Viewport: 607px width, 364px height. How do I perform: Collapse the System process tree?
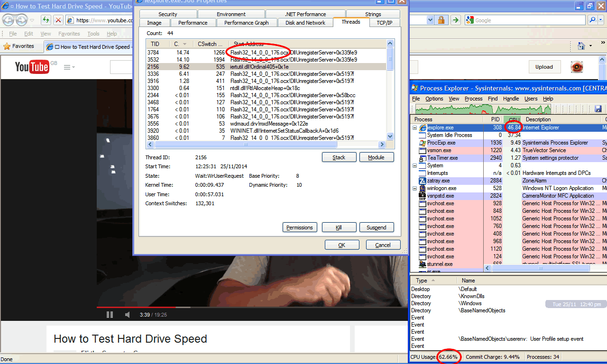click(415, 165)
